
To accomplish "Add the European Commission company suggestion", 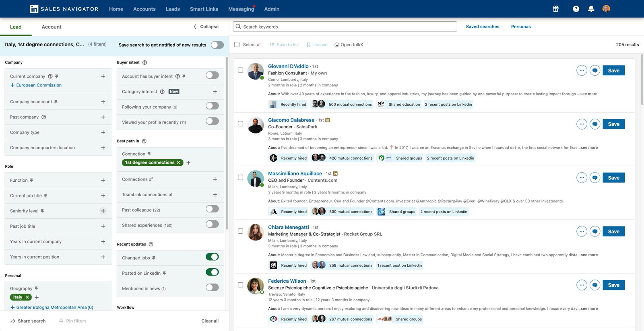I will point(36,85).
